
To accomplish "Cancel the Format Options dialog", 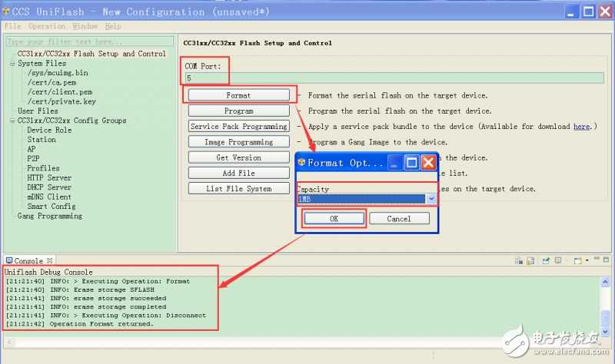I will click(399, 219).
